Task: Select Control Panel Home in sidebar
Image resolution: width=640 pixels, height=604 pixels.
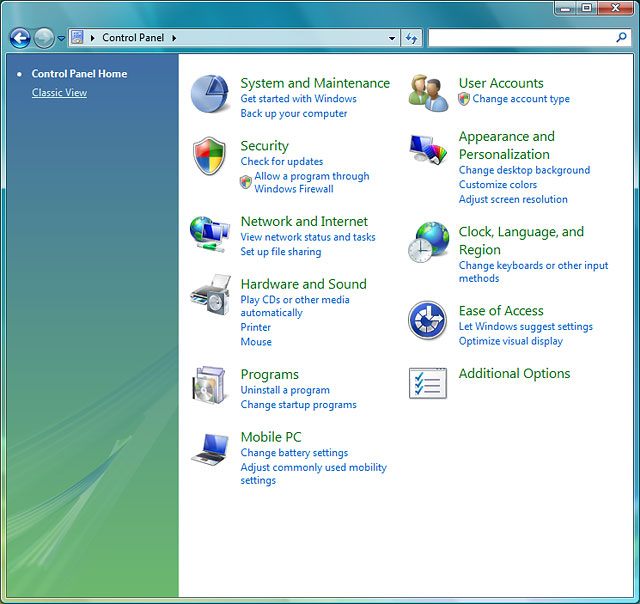Action: point(79,74)
